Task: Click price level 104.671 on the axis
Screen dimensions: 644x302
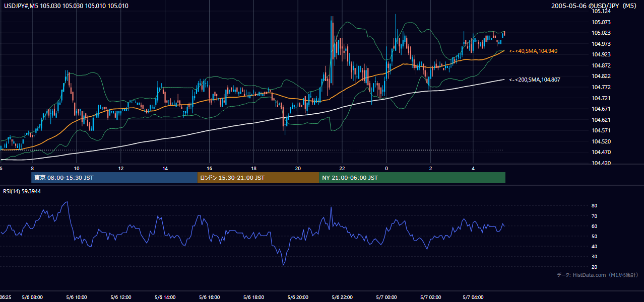Action: point(601,109)
